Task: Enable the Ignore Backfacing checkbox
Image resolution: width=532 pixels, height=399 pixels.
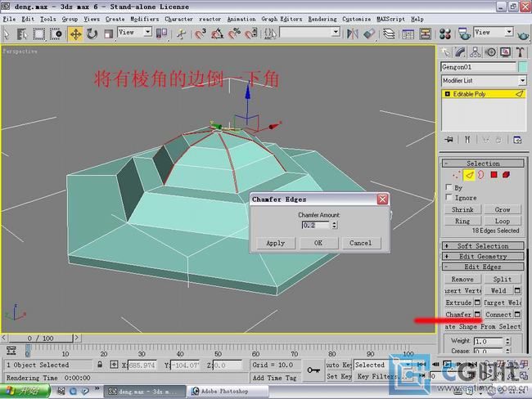Action: click(x=449, y=197)
